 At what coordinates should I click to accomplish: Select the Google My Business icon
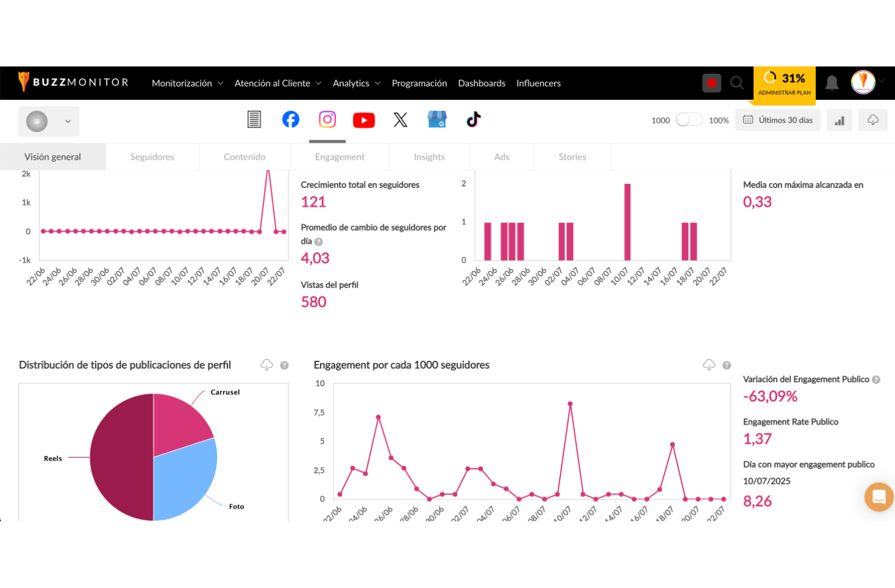click(437, 119)
